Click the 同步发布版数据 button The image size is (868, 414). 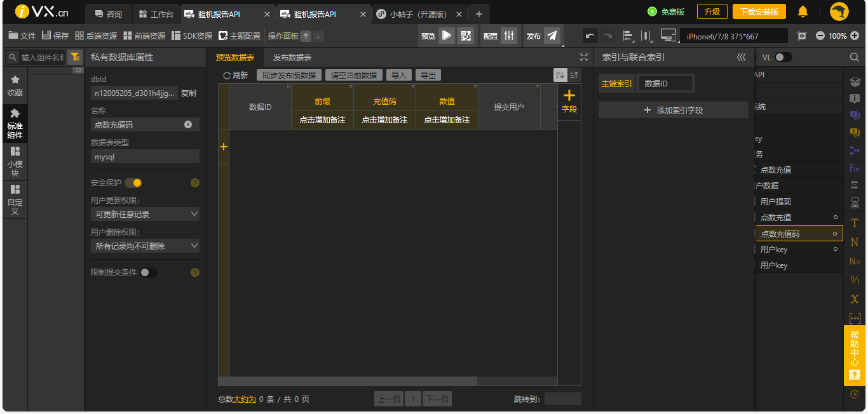(289, 75)
